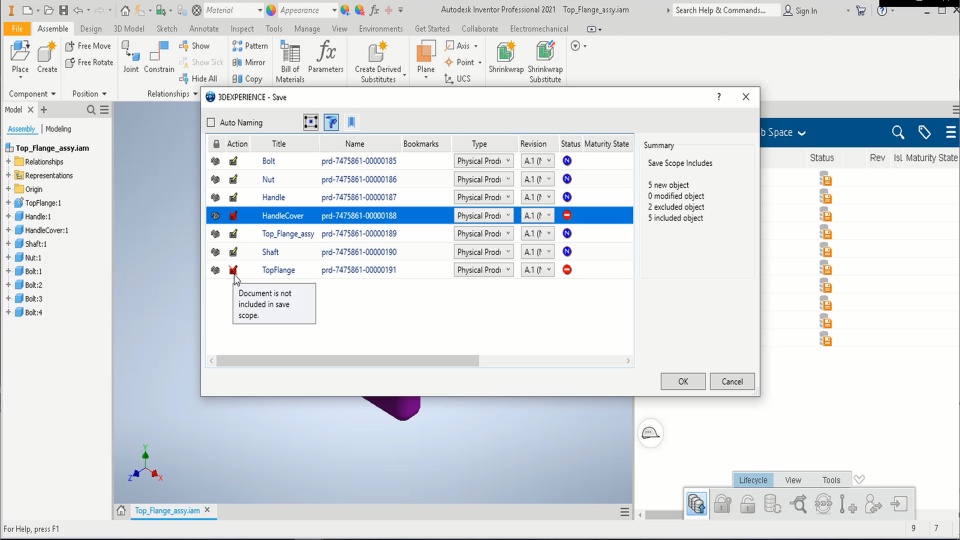Click the search icon in Model browser
Viewport: 960px width, 540px height.
[x=91, y=110]
